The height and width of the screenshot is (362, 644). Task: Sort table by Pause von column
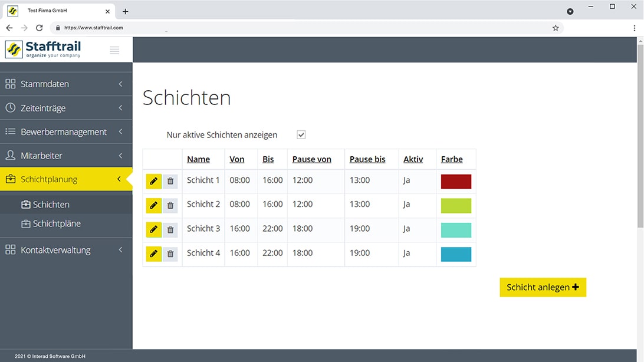pyautogui.click(x=312, y=159)
